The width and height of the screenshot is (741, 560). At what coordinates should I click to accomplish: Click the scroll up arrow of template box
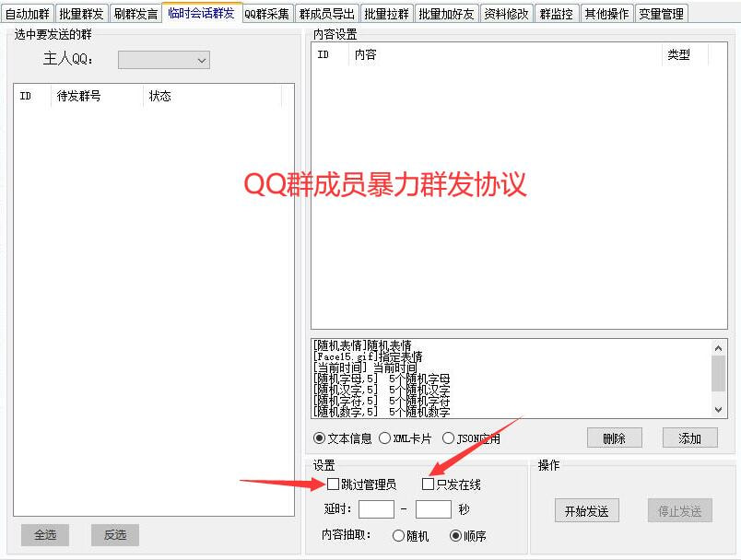point(718,348)
